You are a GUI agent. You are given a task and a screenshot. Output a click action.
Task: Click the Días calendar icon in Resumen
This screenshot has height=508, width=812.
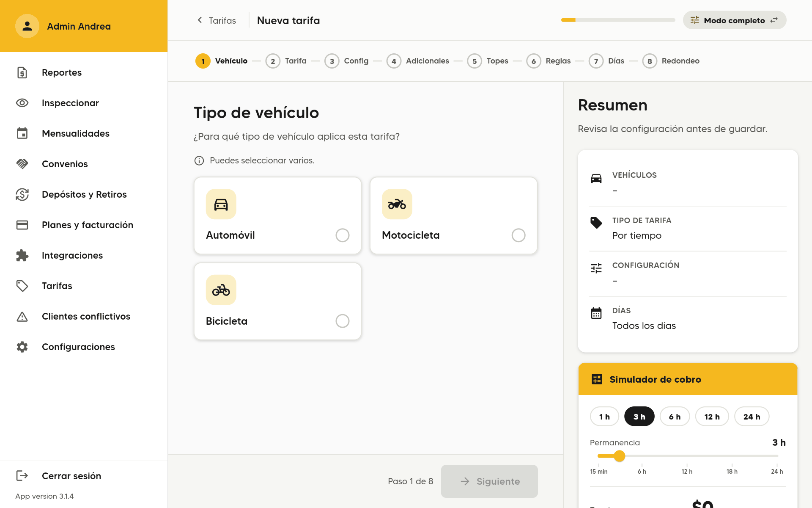pyautogui.click(x=596, y=313)
